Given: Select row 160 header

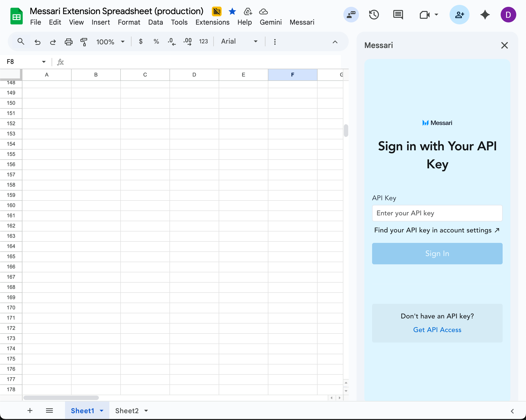Looking at the screenshot, I should coord(11,205).
